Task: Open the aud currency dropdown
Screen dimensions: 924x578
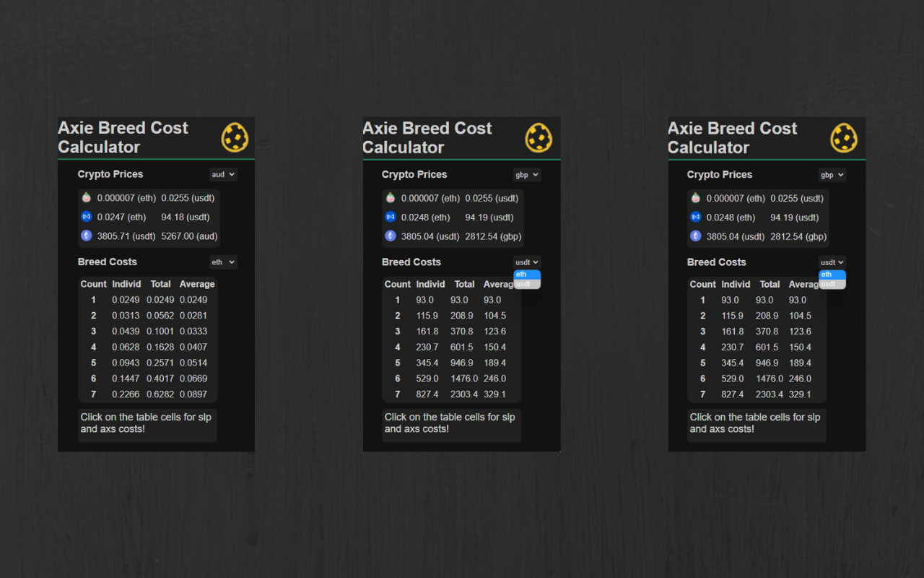Action: pyautogui.click(x=223, y=174)
